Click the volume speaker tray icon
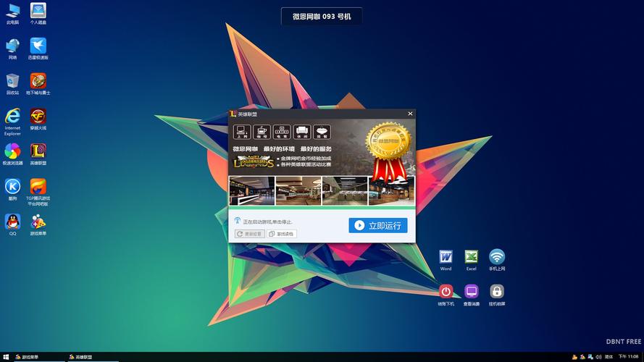 coord(598,357)
